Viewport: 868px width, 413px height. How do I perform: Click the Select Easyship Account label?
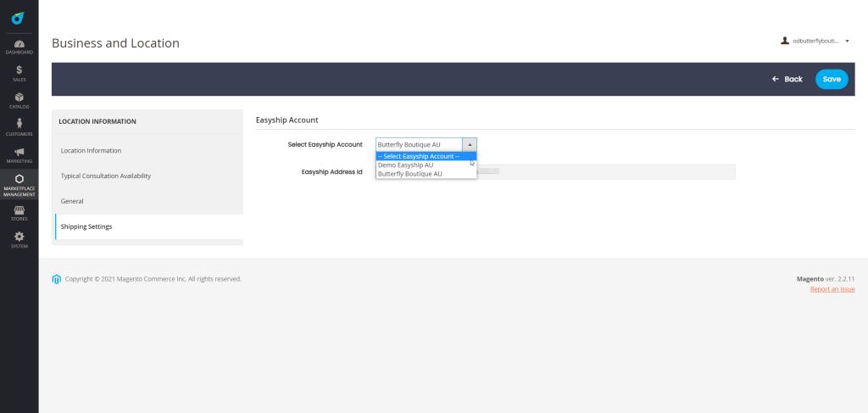pos(325,144)
